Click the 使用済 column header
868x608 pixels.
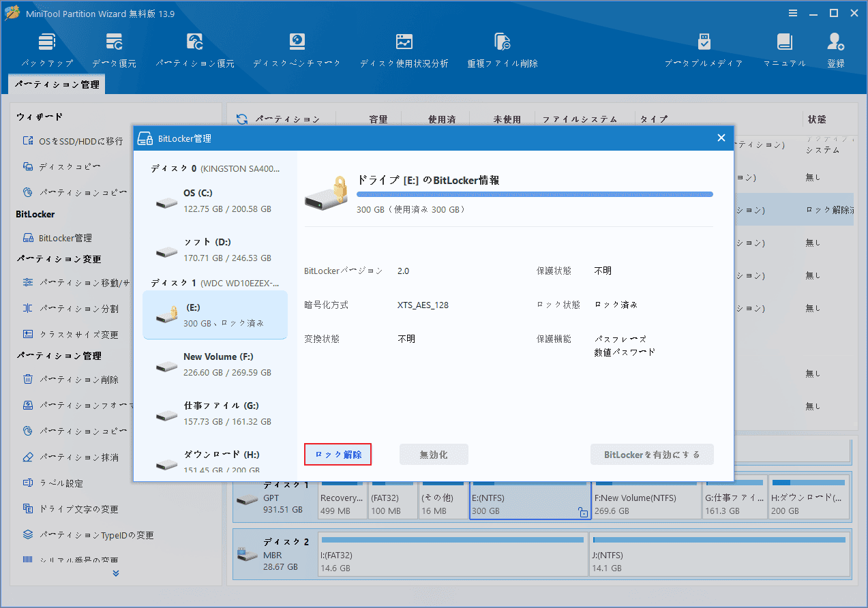click(x=442, y=119)
